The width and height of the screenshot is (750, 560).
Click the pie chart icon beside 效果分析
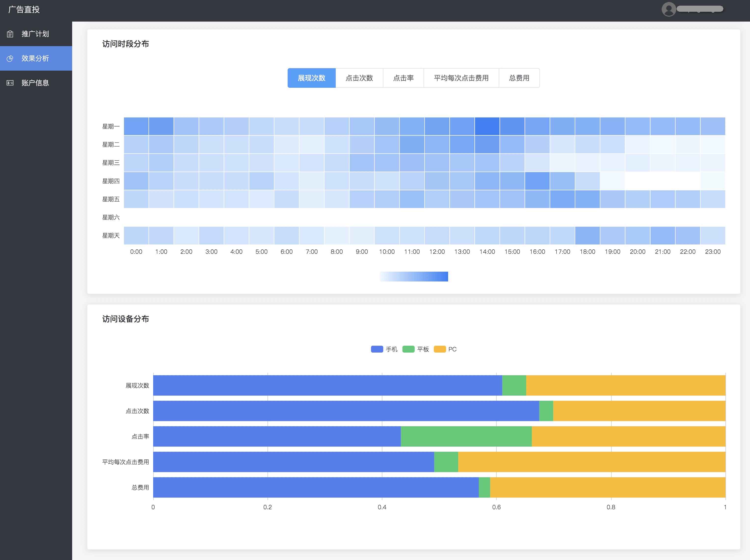point(10,58)
